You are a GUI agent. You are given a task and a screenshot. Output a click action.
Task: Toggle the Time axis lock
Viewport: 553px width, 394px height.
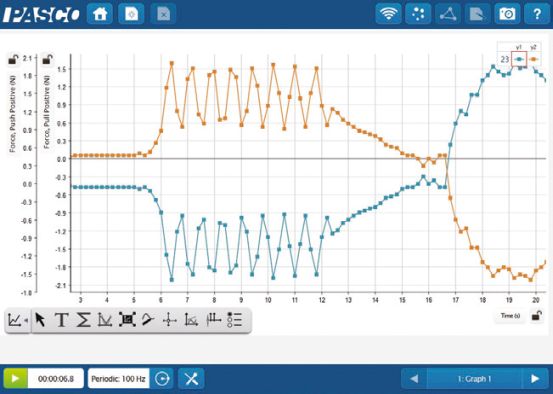pos(536,316)
